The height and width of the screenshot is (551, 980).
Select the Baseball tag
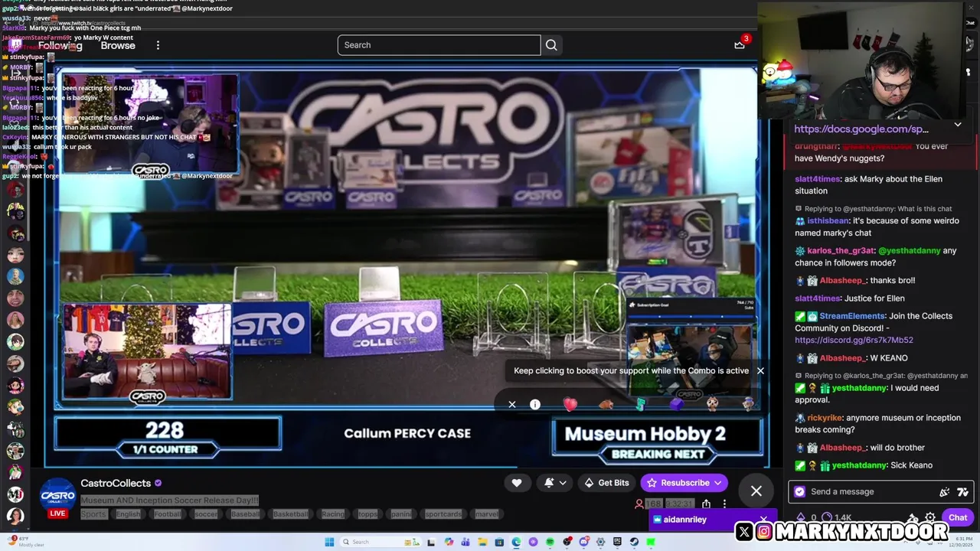coord(245,514)
